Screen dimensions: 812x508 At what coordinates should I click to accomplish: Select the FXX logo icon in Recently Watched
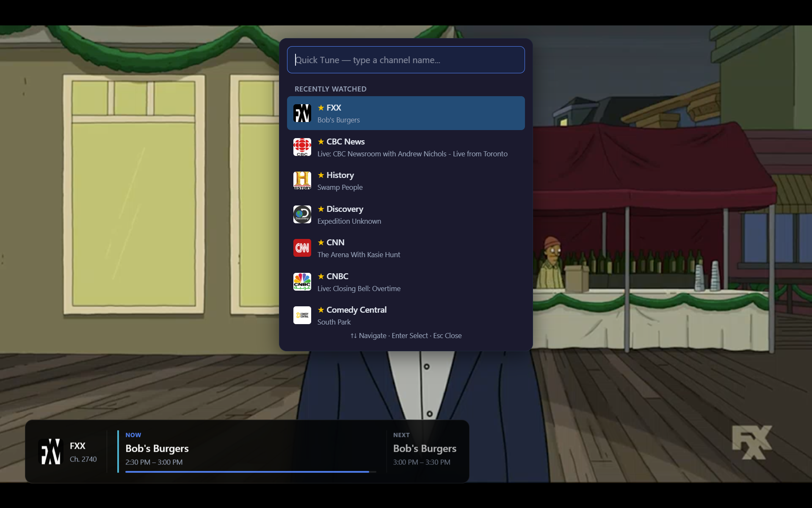(302, 114)
